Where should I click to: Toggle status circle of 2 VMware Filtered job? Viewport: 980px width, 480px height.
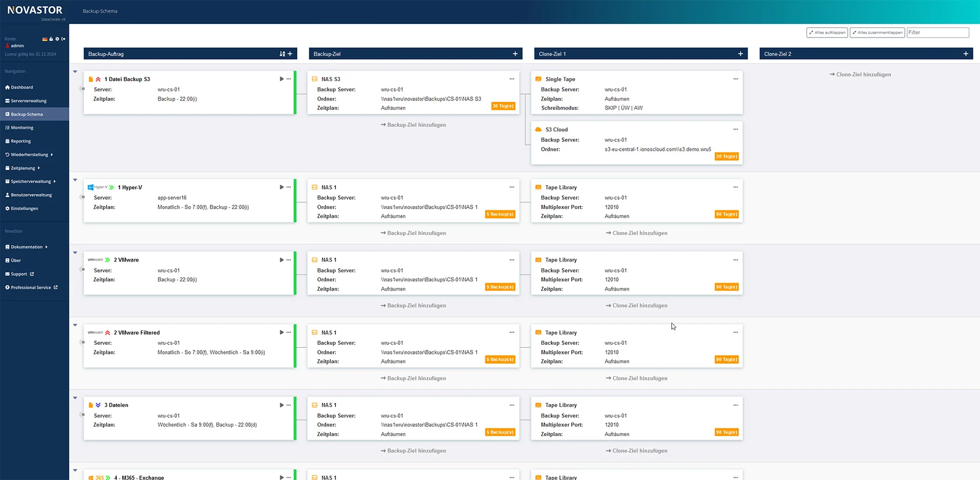[x=83, y=342]
